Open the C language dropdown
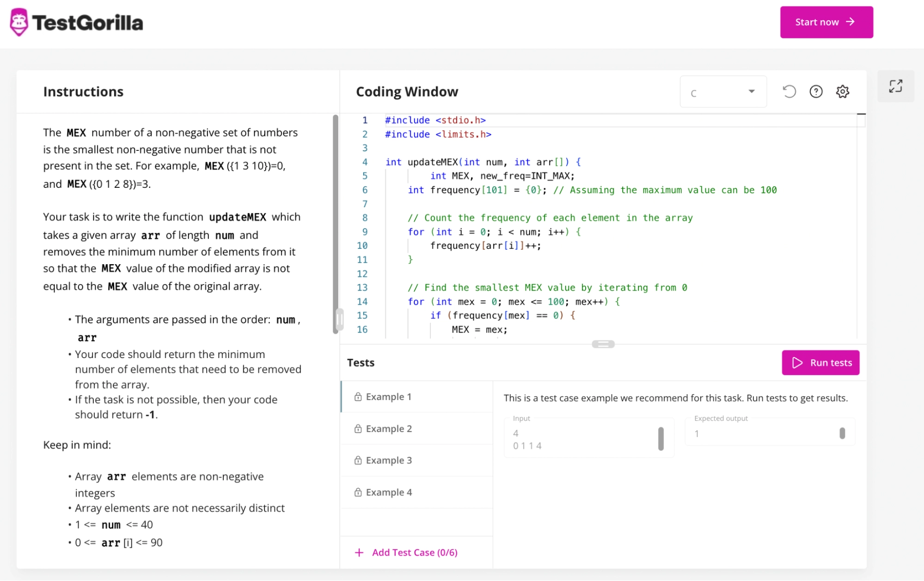The image size is (924, 581). tap(723, 92)
